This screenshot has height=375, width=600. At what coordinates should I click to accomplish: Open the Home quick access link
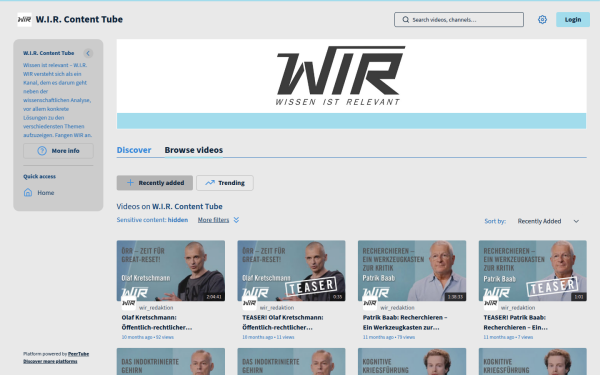pos(39,192)
